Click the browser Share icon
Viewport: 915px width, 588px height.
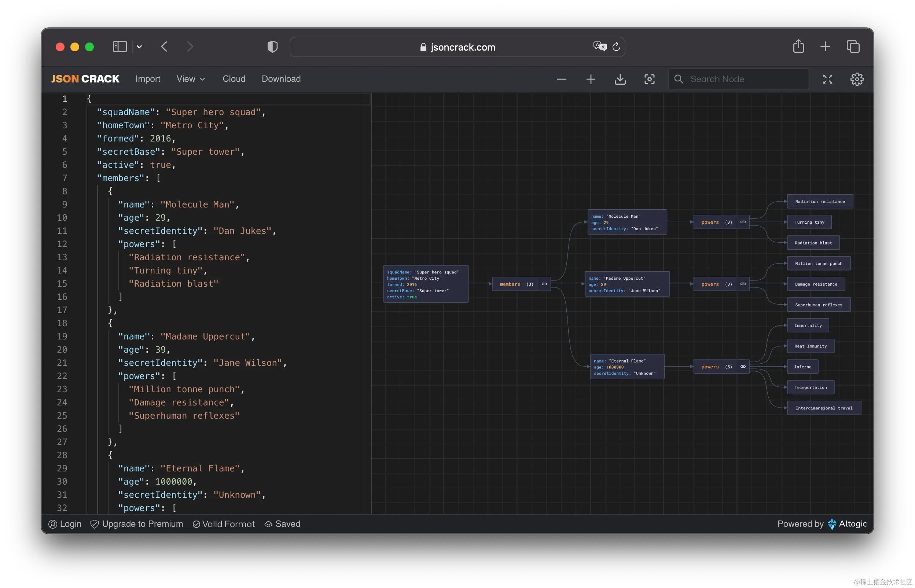pos(798,47)
